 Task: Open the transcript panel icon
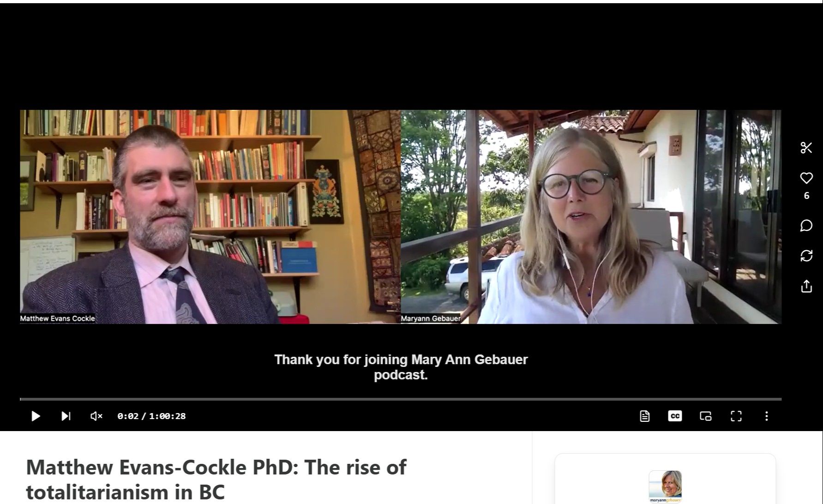pos(645,416)
